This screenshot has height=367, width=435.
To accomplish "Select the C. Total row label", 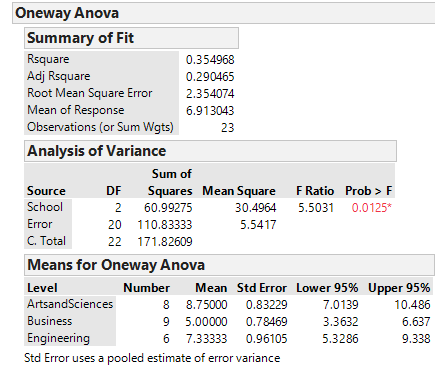I will coord(46,241).
